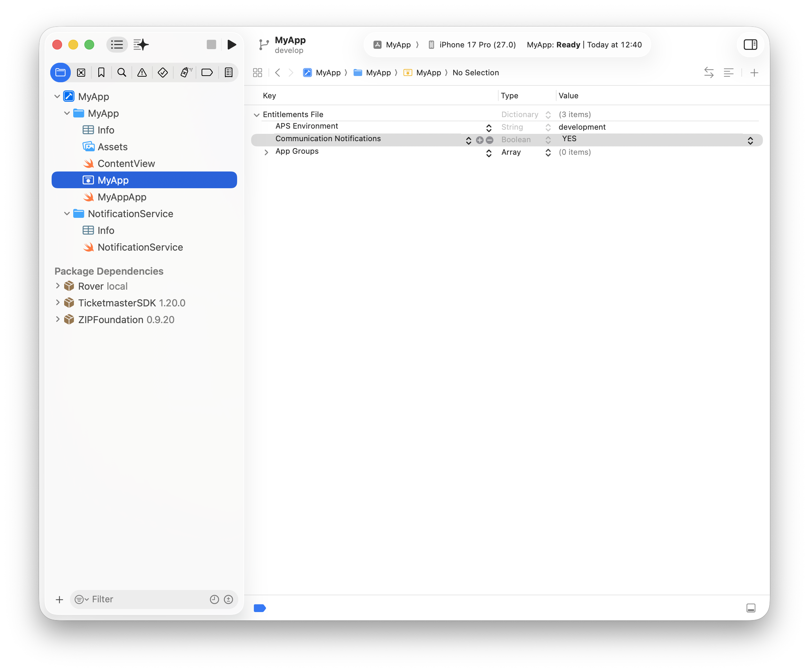Viewport: 809px width, 672px height.
Task: Expand the Rover local package
Action: pyautogui.click(x=58, y=286)
